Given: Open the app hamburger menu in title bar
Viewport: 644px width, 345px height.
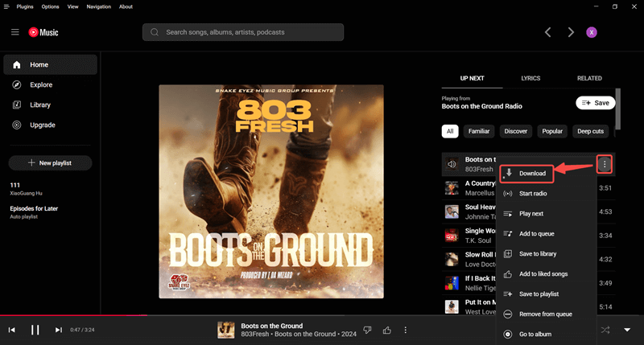Looking at the screenshot, I should pos(6,6).
